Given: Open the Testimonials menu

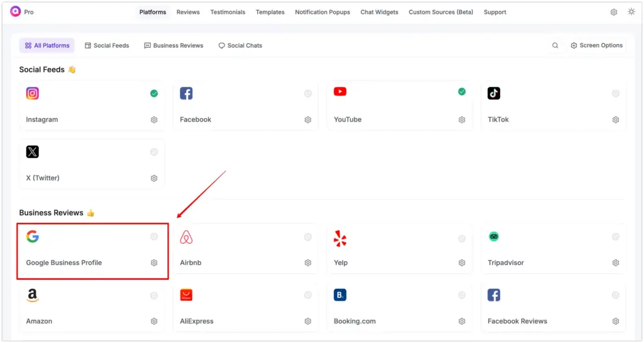Looking at the screenshot, I should point(228,13).
